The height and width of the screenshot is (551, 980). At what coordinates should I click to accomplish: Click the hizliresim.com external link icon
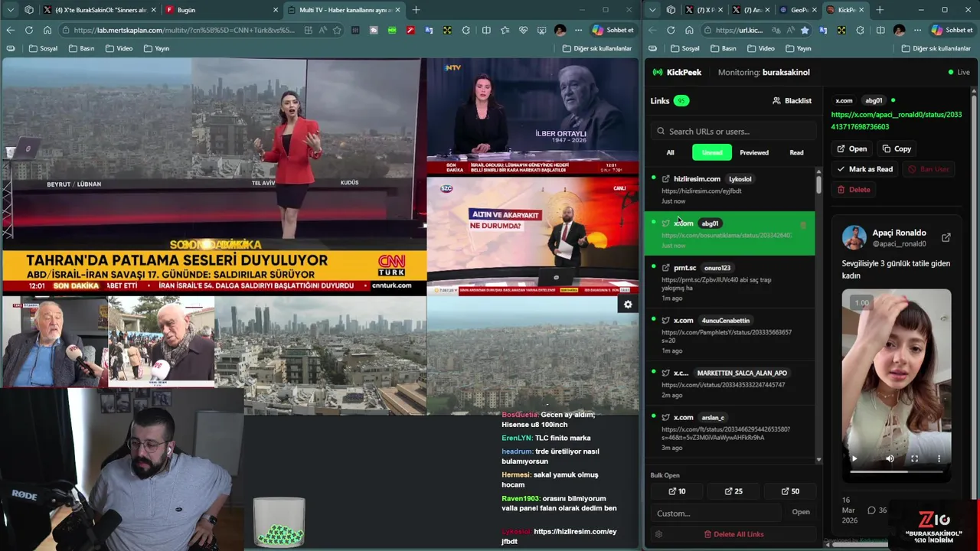665,179
